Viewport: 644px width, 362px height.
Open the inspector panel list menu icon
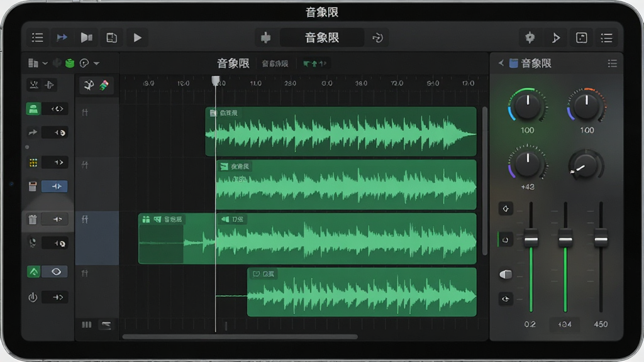pyautogui.click(x=612, y=63)
